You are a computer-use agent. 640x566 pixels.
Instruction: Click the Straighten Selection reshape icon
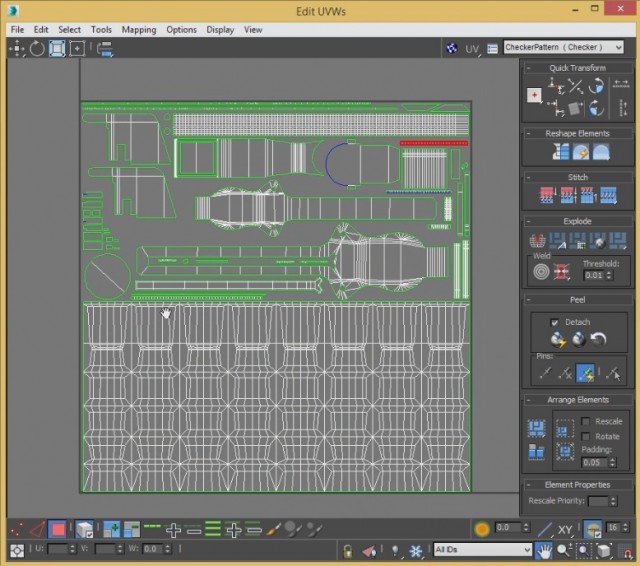pyautogui.click(x=559, y=152)
